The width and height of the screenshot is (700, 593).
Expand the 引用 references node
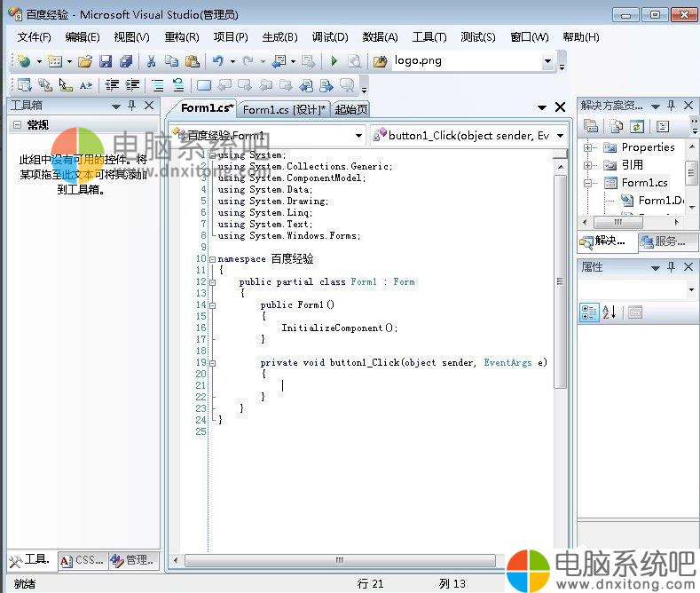point(588,165)
